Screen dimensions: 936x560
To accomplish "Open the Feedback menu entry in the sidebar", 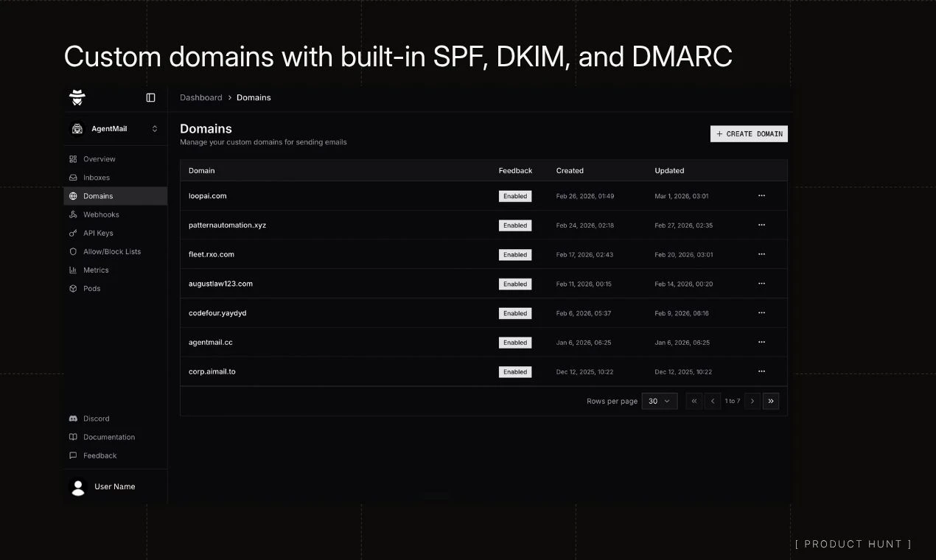I will pyautogui.click(x=99, y=455).
